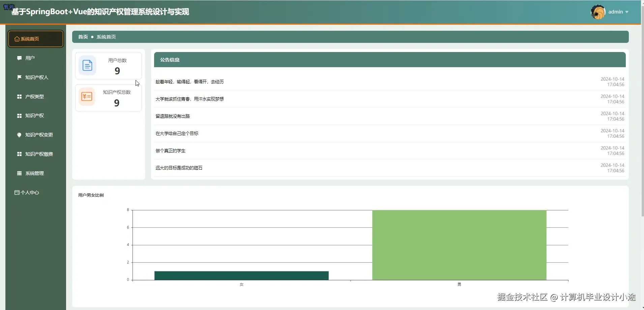Click the dark green 女 bar in chart
The height and width of the screenshot is (310, 644).
[241, 276]
